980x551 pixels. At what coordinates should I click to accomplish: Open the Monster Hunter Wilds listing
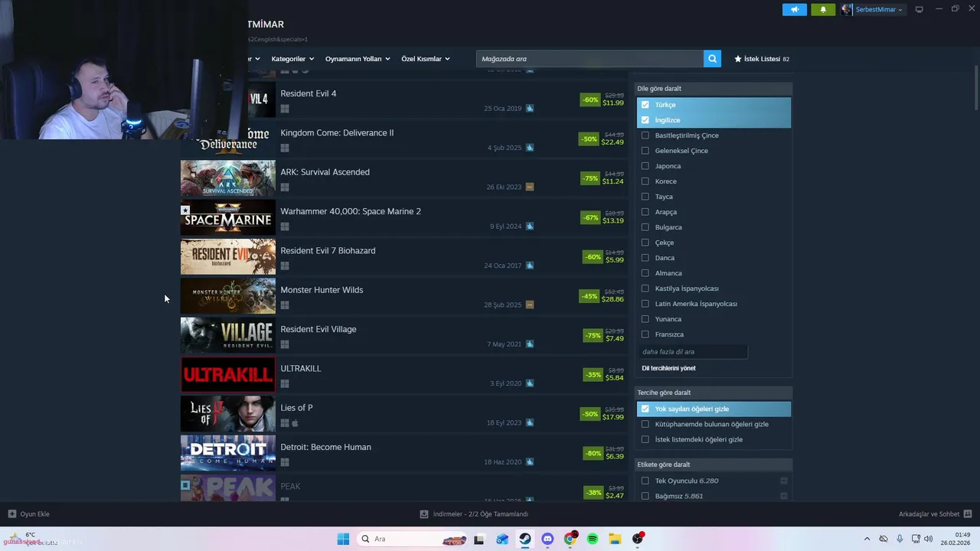coord(403,296)
